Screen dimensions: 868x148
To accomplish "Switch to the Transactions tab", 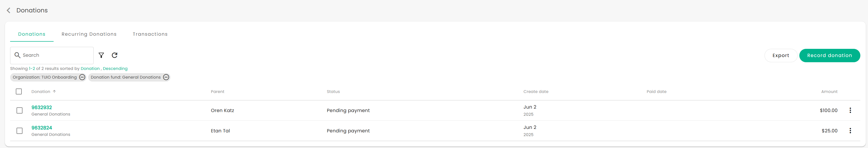I will pos(150,34).
